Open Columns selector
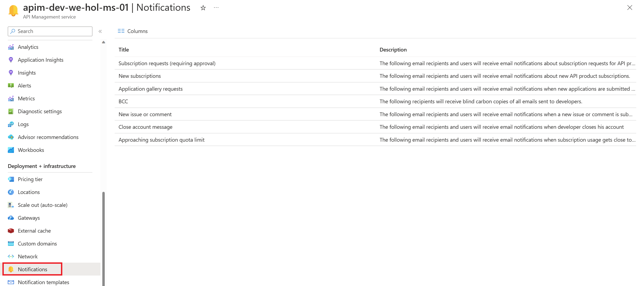 coord(133,31)
